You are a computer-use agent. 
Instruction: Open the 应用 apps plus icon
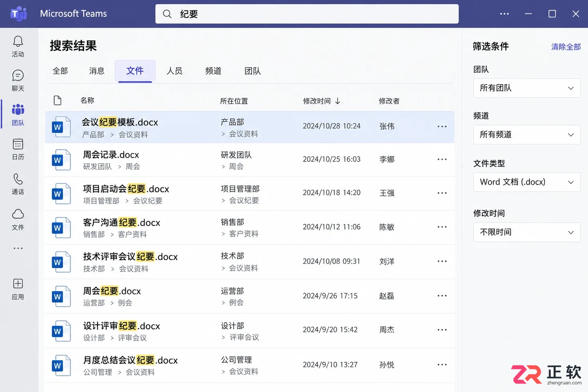[18, 283]
